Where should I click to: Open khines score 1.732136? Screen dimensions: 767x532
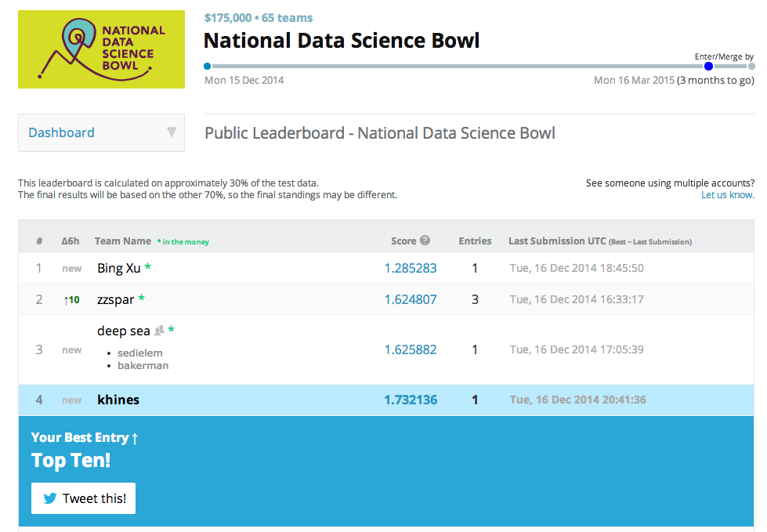(x=411, y=400)
